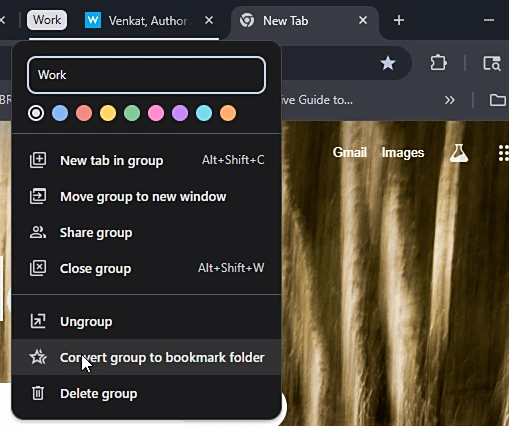
Task: Choose the blue group color
Action: 60,113
